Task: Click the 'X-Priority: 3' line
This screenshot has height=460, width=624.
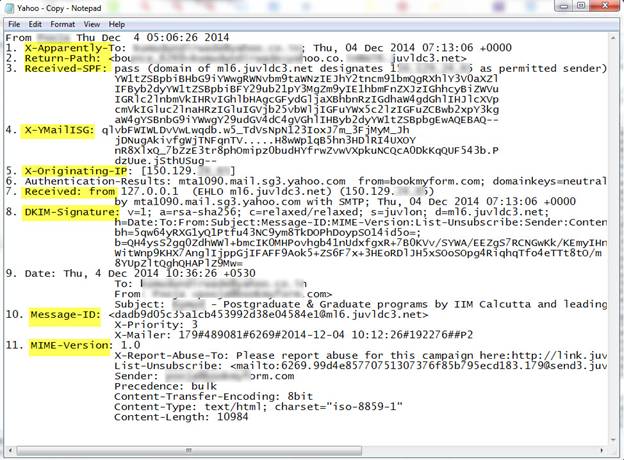Action: (x=156, y=325)
